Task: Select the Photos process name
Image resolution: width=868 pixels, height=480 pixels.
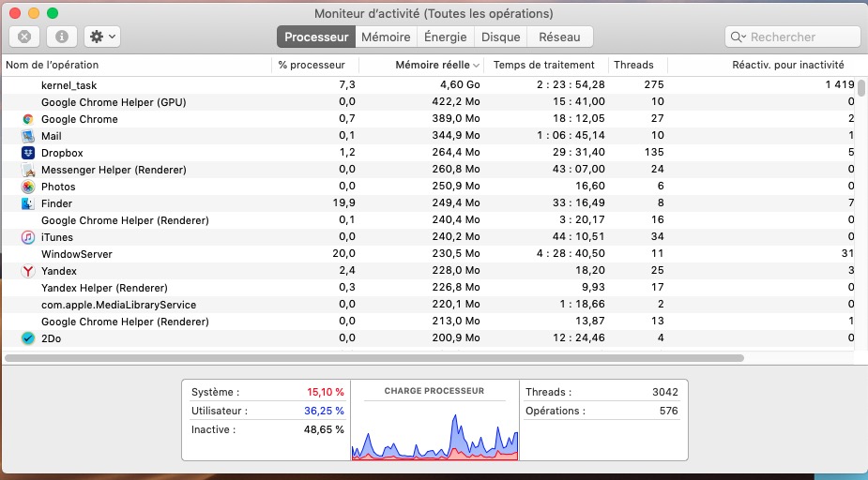Action: tap(58, 187)
